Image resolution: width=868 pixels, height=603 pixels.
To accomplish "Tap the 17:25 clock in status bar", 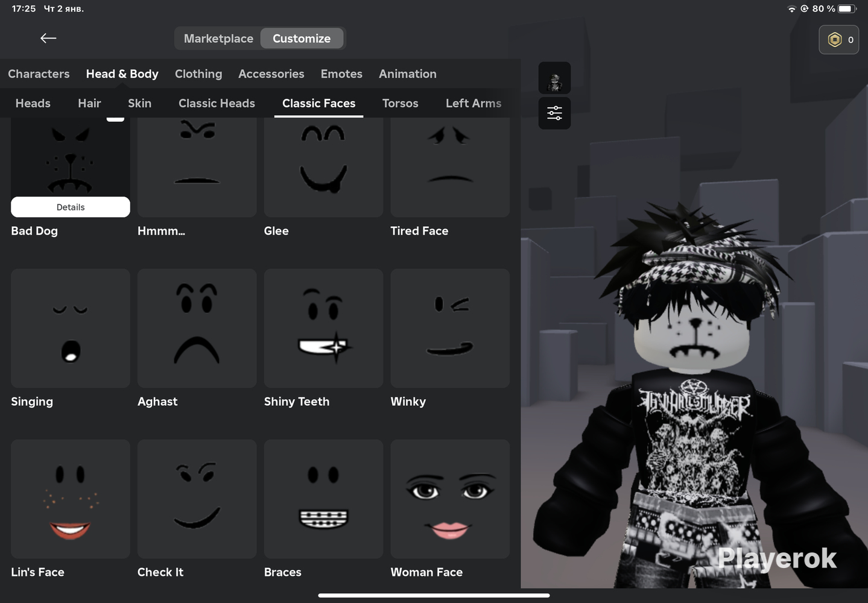I will [x=24, y=8].
